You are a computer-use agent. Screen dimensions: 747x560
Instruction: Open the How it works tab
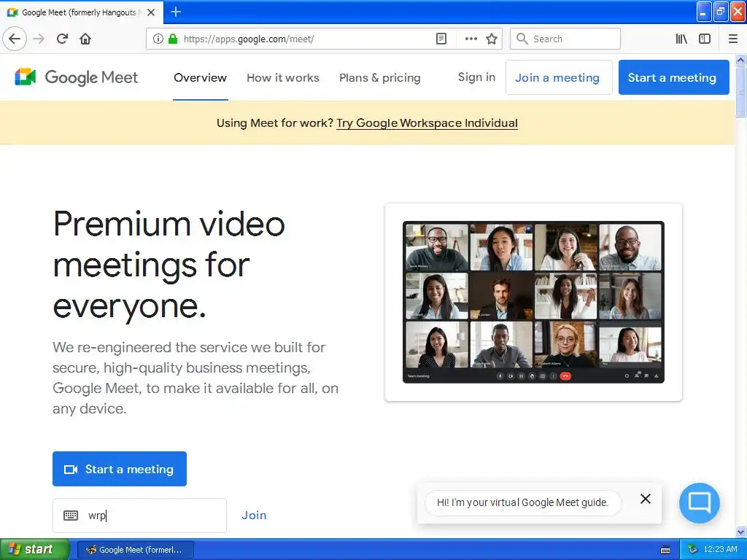pos(283,77)
